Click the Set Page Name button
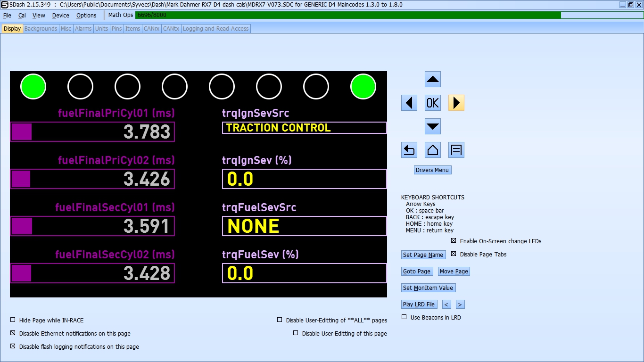 423,255
